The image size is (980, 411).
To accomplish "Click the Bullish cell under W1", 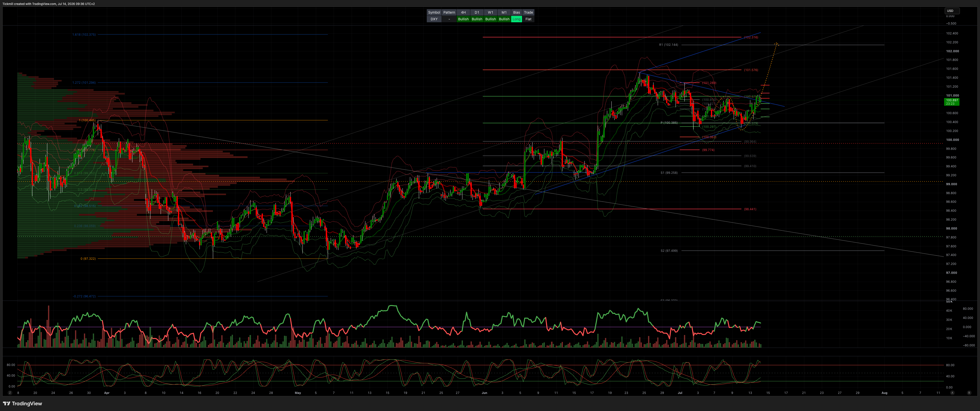I will [490, 19].
